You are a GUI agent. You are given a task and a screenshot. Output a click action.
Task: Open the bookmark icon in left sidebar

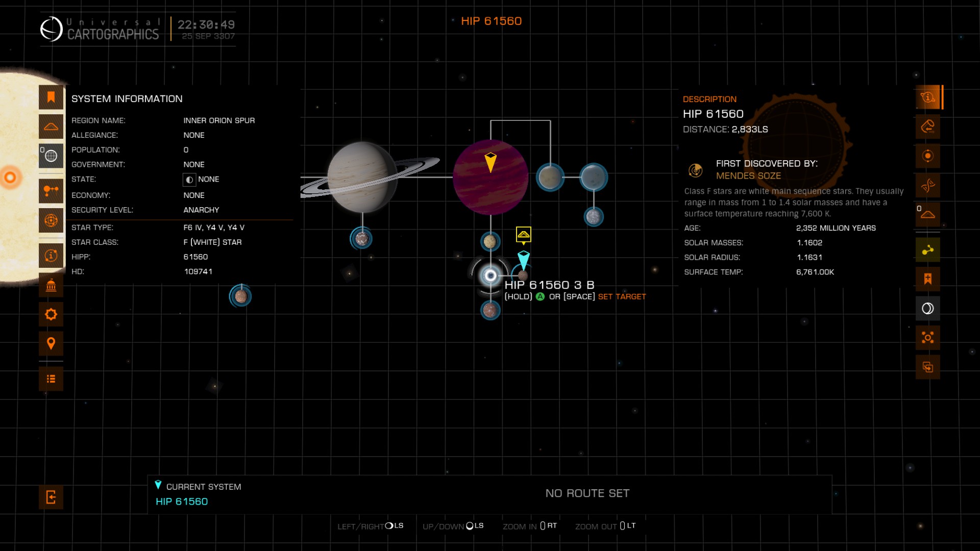(x=51, y=97)
